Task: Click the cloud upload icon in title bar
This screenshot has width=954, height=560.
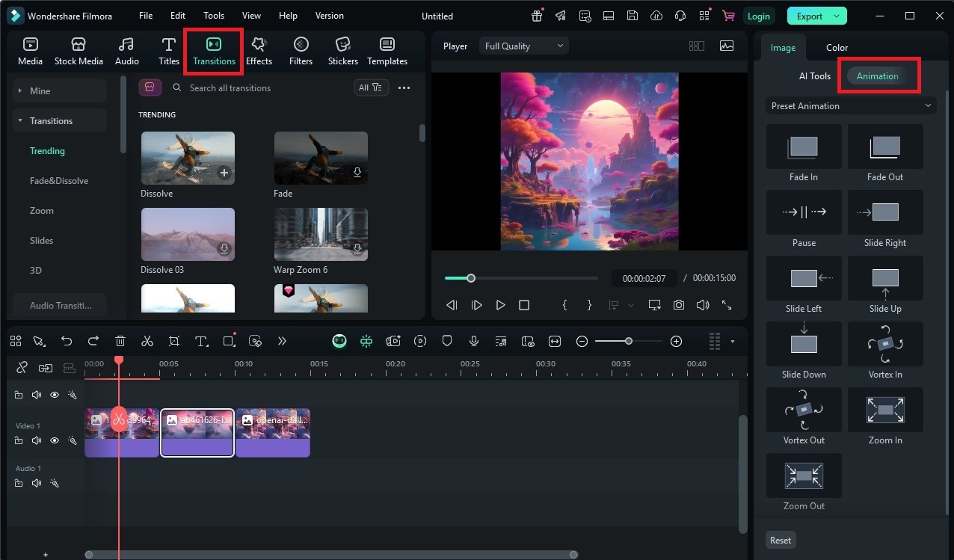Action: [x=656, y=16]
